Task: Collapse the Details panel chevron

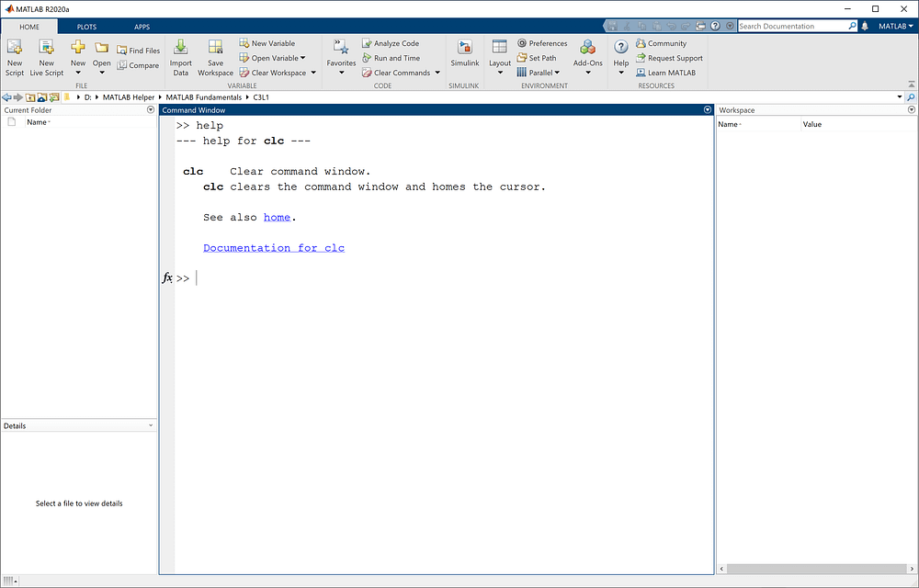Action: coord(151,425)
